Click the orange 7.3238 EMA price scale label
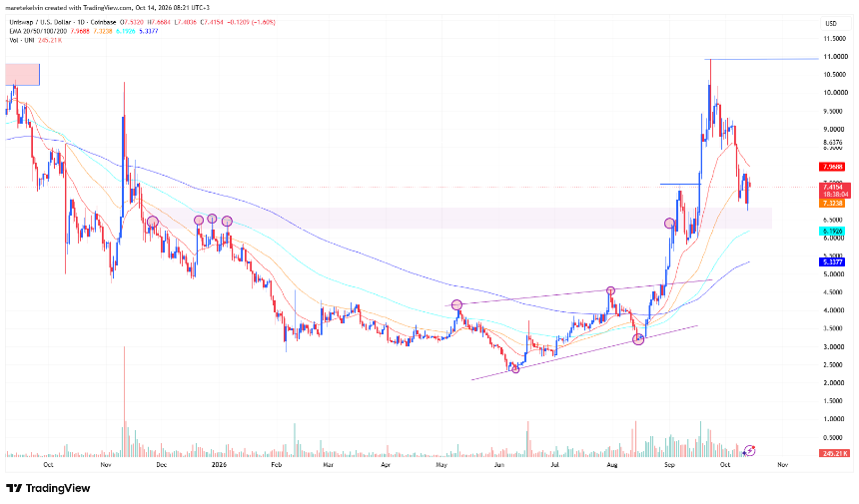The width and height of the screenshot is (859, 504). [832, 203]
